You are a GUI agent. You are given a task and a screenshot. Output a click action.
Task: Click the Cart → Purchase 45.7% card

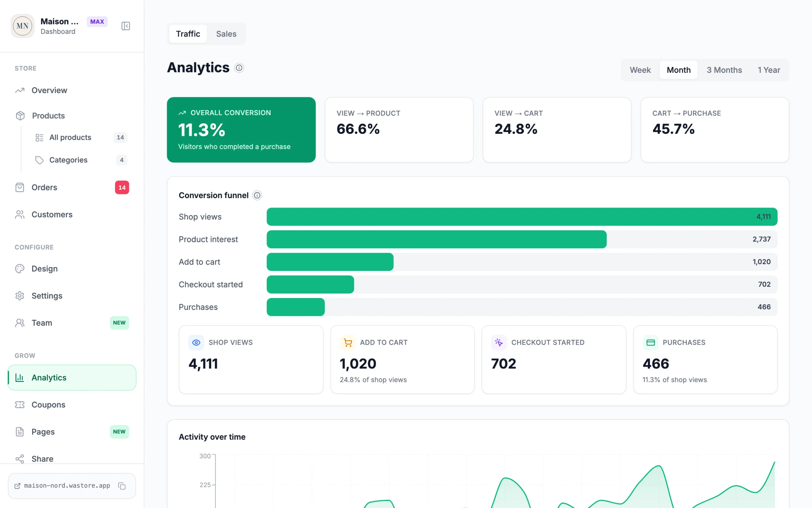pyautogui.click(x=715, y=130)
